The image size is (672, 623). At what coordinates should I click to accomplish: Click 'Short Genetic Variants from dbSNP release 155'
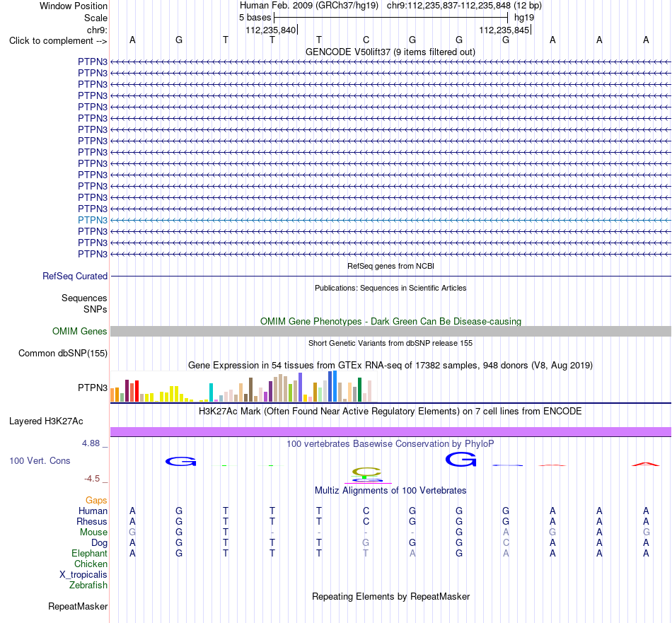[x=390, y=343]
